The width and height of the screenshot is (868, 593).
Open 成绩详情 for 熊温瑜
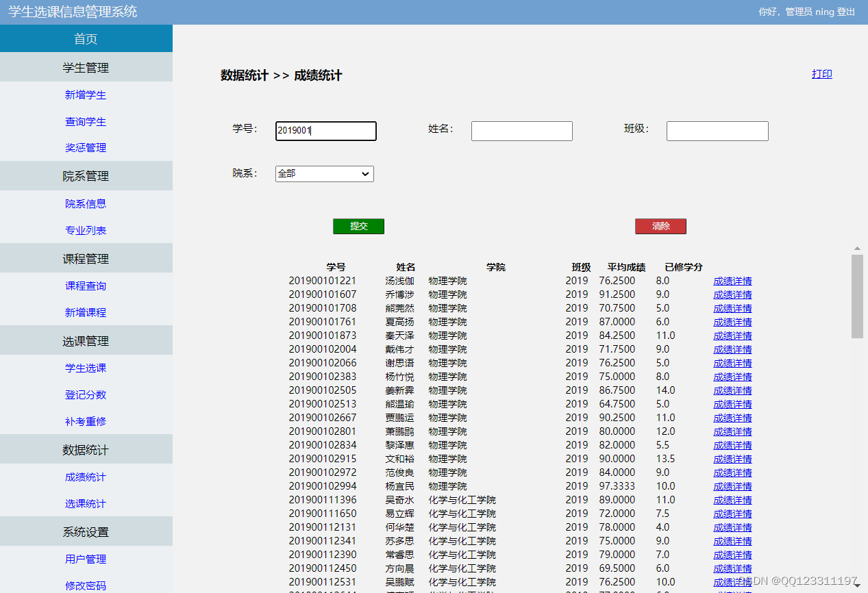[x=732, y=404]
